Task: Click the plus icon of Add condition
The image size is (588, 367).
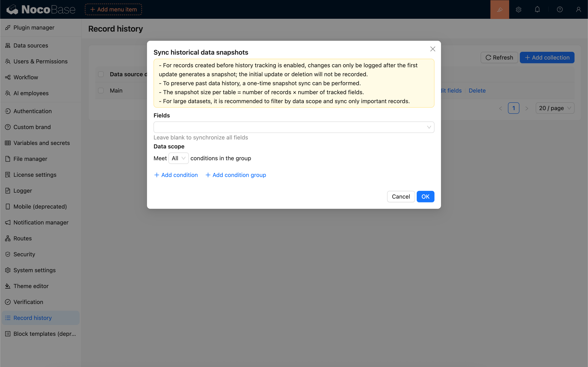Action: point(157,175)
